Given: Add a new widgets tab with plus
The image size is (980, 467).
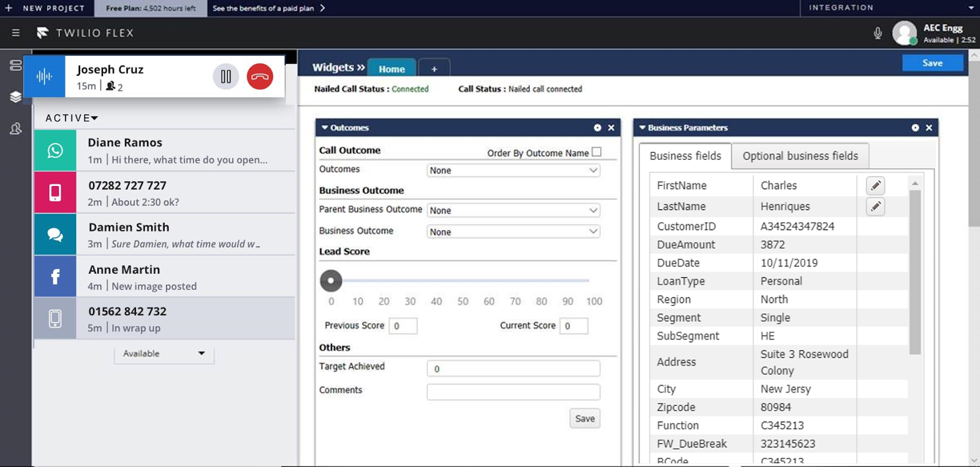Looking at the screenshot, I should [x=434, y=69].
